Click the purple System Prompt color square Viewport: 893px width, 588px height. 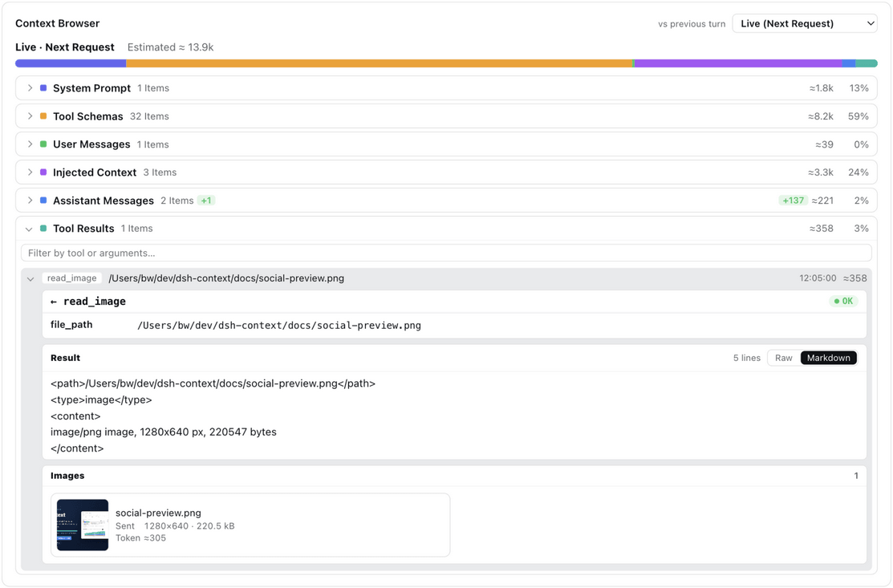[43, 88]
